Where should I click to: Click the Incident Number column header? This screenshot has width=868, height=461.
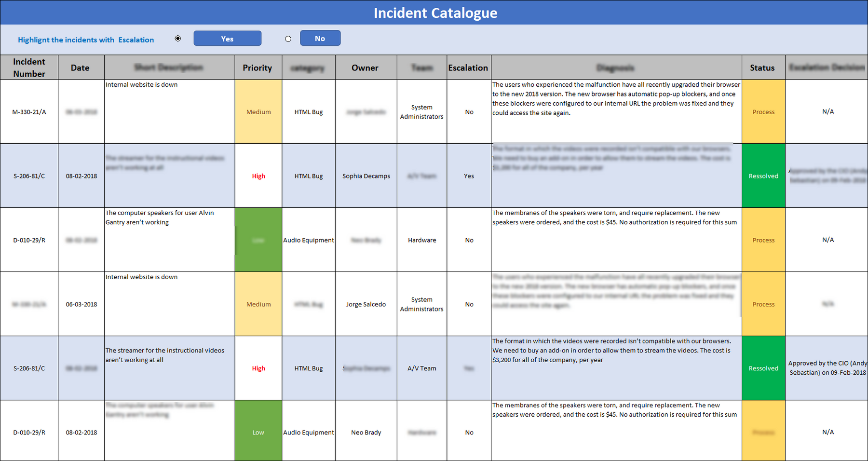[29, 68]
